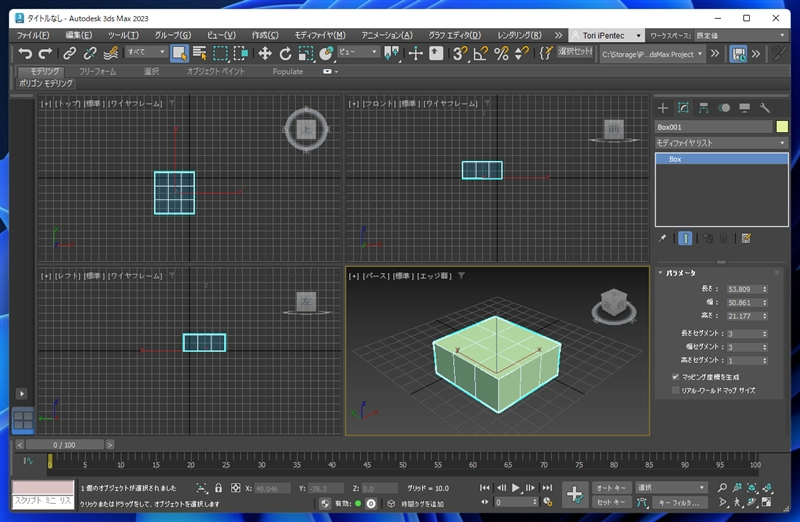Go to the animation start frame
The image size is (800, 522).
[x=484, y=488]
